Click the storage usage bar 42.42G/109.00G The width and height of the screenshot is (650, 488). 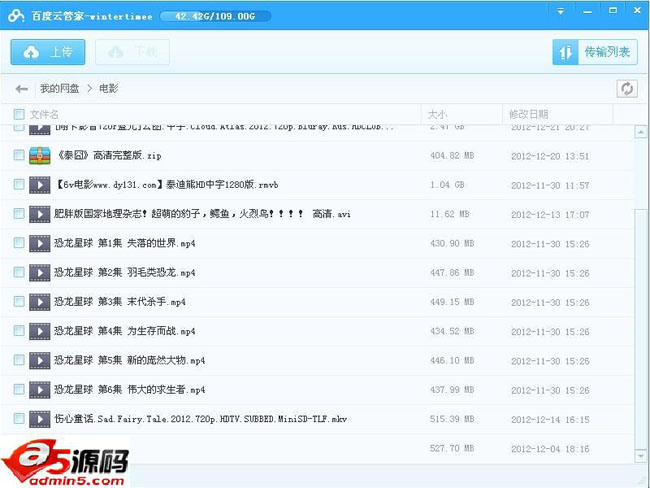coord(215,16)
